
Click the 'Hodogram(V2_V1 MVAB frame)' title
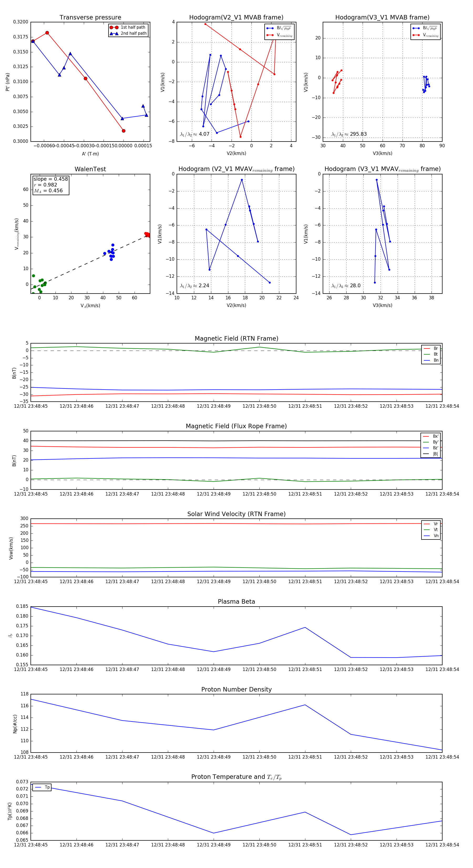click(x=236, y=18)
